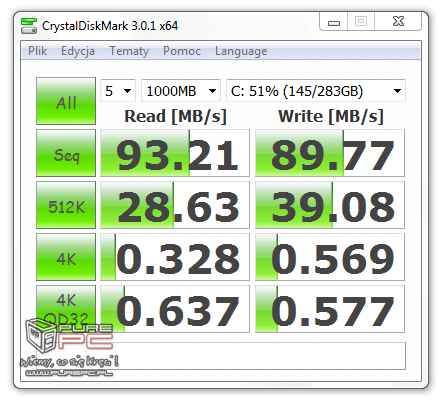Click the Write [MB/s] column header
Image resolution: width=446 pixels, height=403 pixels.
331,116
